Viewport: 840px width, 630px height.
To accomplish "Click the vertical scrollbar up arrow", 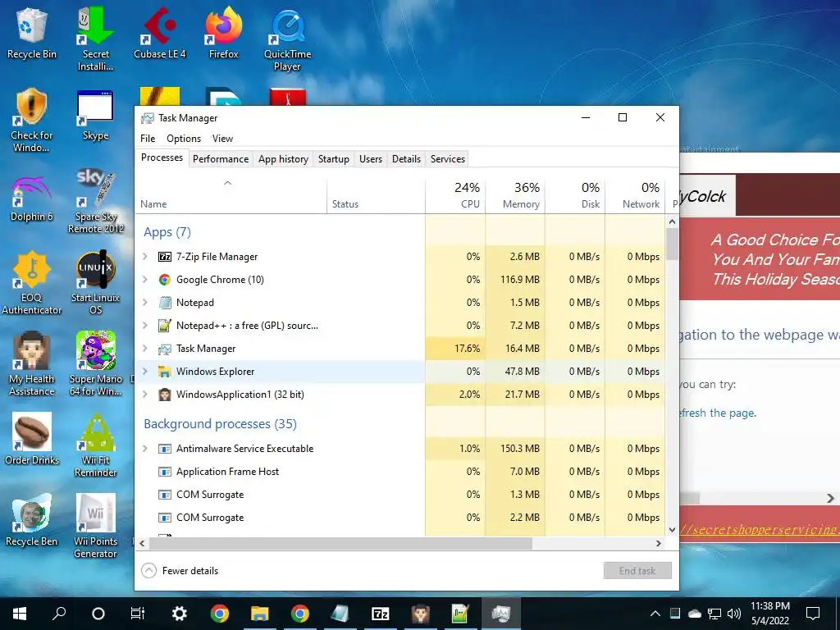I will (x=673, y=221).
